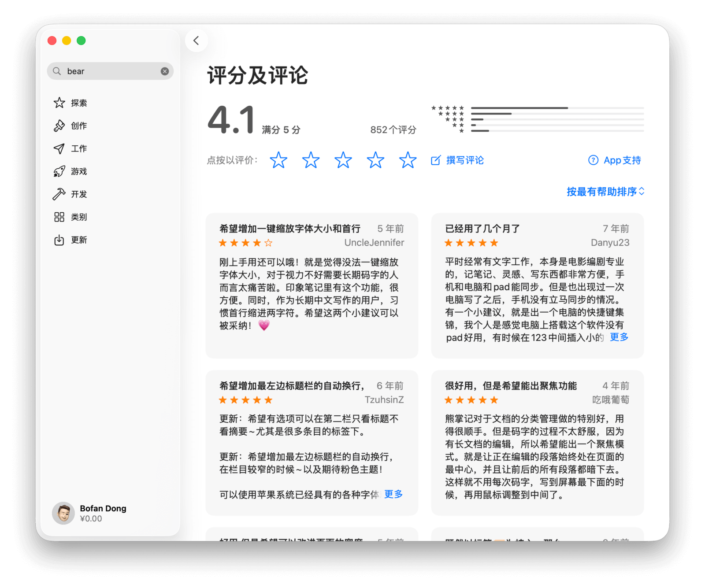
Task: Rate the app five stars
Action: point(408,160)
